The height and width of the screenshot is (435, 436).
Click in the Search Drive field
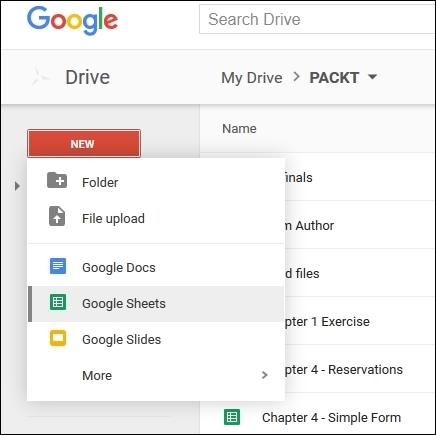(317, 19)
